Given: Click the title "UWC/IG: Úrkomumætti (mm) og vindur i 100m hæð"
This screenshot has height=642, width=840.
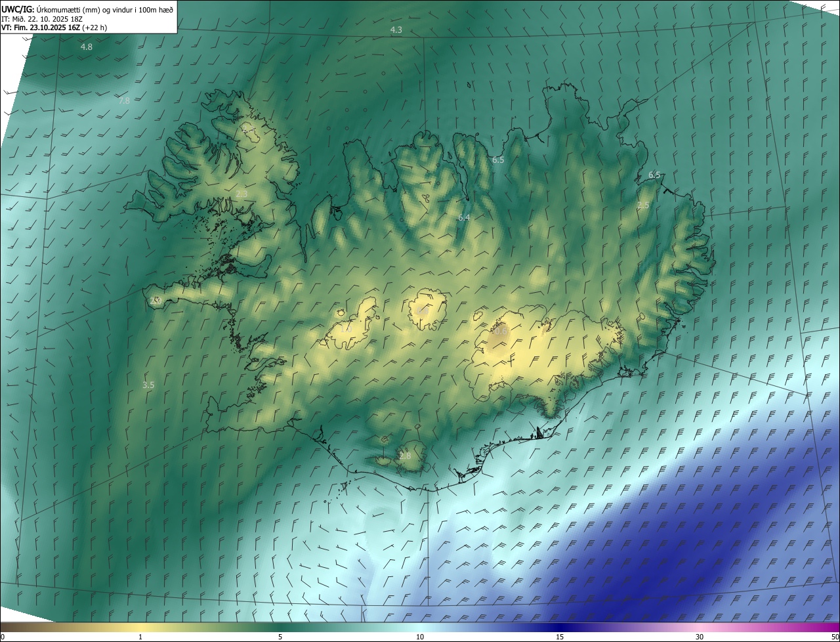Looking at the screenshot, I should click(x=87, y=9).
